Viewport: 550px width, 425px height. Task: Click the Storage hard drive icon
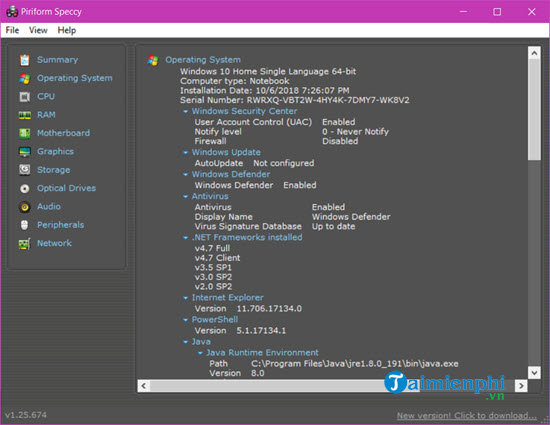[x=25, y=170]
